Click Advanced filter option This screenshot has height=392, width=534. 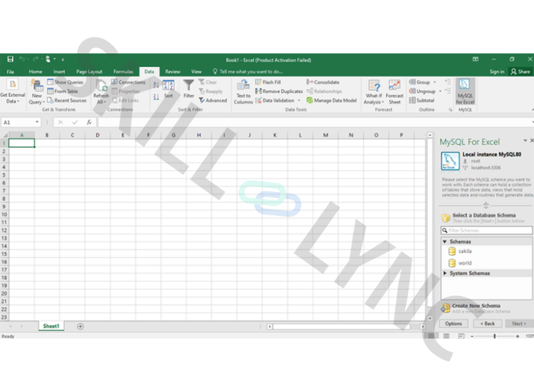click(213, 101)
